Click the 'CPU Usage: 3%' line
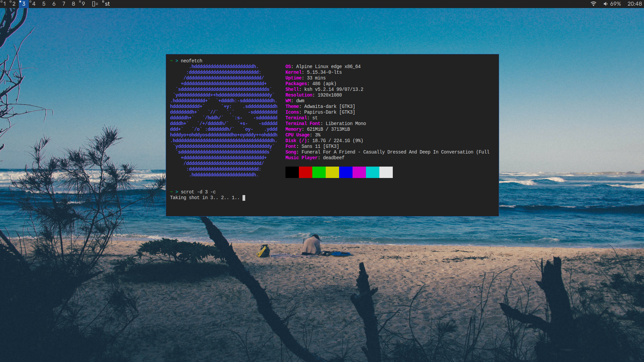The height and width of the screenshot is (362, 644). 303,135
